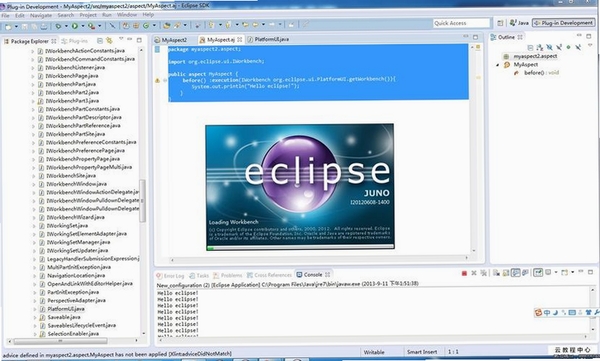The width and height of the screenshot is (600, 361).
Task: Click the MyAspect aspect icon in Outline
Action: tap(507, 65)
